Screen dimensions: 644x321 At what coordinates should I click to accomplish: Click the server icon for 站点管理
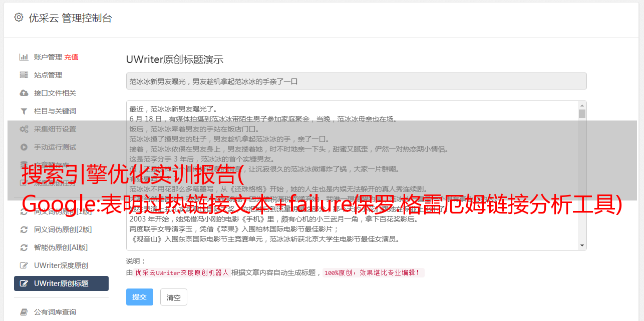point(24,75)
